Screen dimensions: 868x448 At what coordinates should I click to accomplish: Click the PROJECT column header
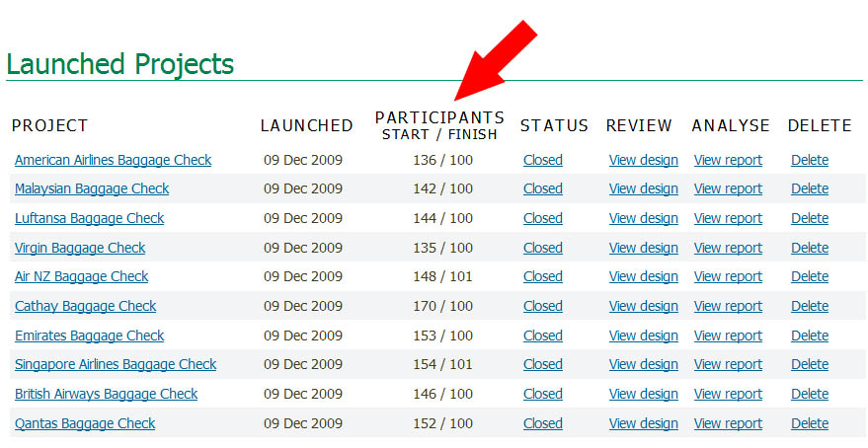49,126
